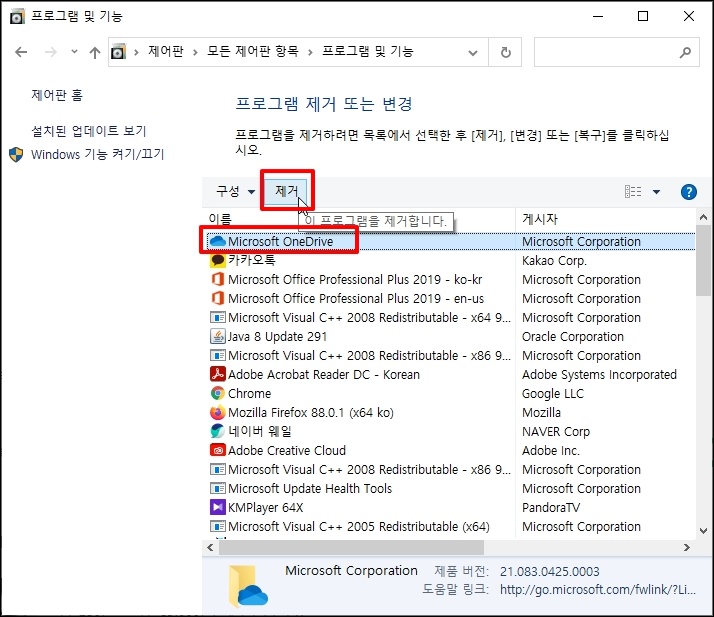
Task: Select the Mozilla Firefox icon
Action: (218, 413)
